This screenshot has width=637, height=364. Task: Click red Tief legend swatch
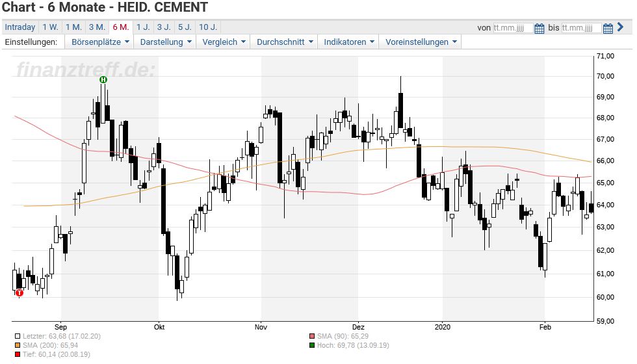[17, 355]
